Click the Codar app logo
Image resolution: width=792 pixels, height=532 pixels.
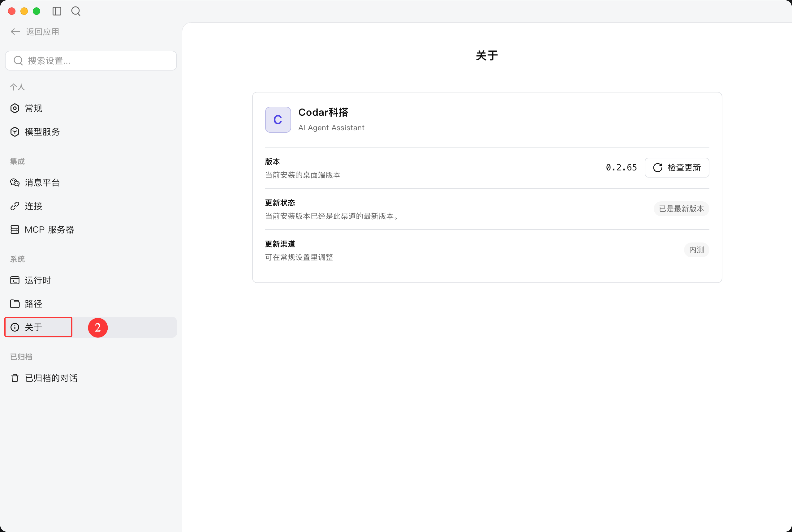pos(278,119)
